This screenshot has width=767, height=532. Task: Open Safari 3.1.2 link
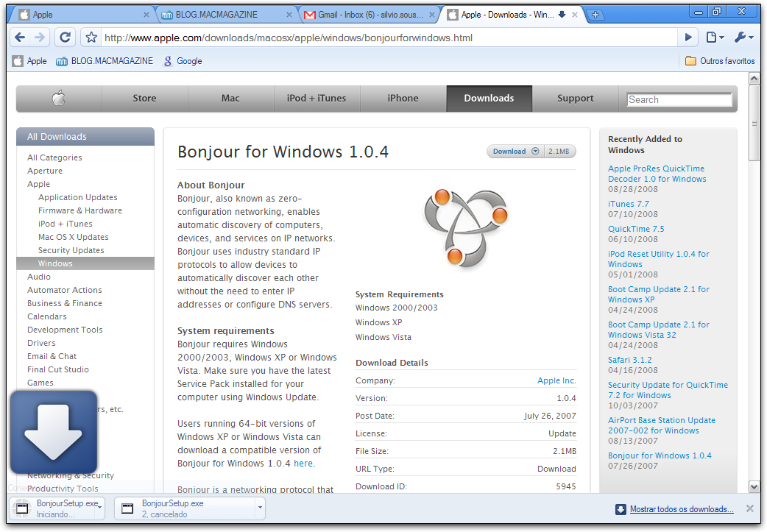click(x=630, y=360)
